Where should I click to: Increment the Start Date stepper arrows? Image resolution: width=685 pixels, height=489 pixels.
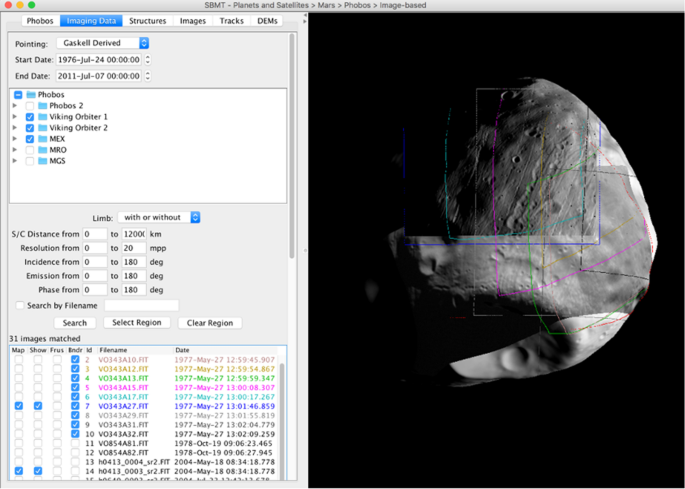click(x=148, y=57)
